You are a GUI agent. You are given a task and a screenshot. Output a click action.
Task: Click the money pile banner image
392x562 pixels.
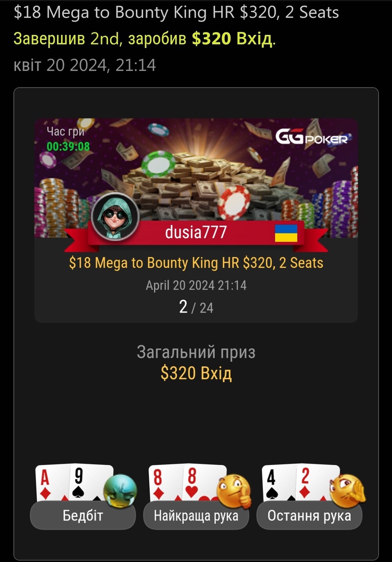pos(196,178)
